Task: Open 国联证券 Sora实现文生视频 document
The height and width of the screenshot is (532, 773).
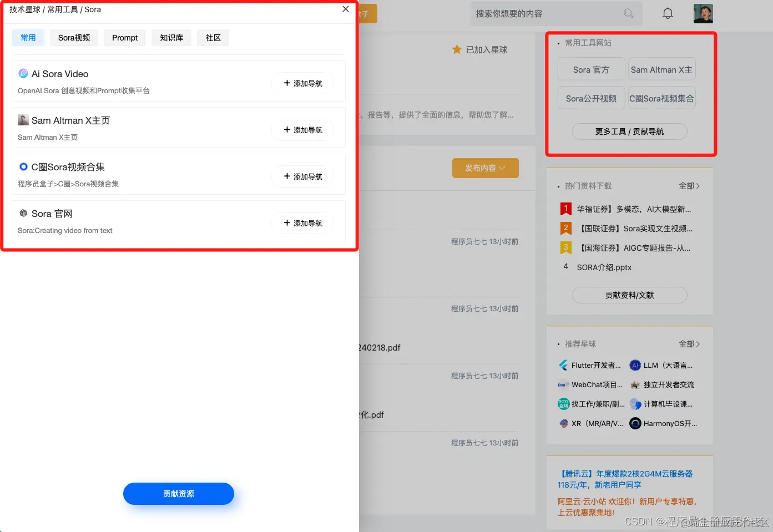Action: point(635,229)
